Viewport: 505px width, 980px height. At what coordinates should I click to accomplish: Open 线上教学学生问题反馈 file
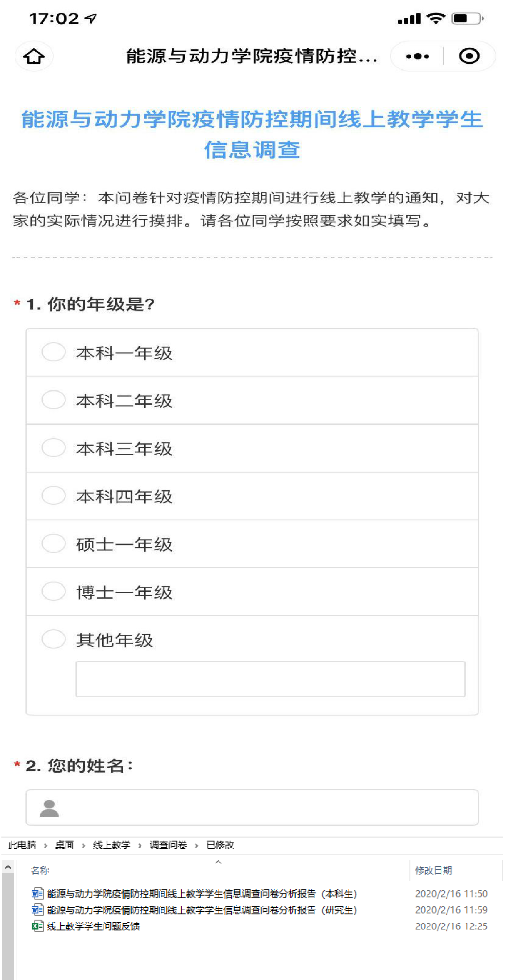(x=93, y=926)
